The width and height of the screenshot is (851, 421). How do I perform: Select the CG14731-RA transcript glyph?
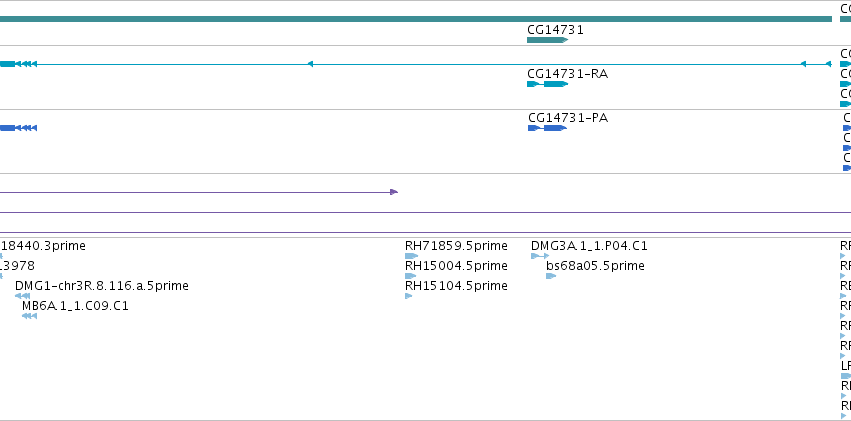tap(547, 84)
